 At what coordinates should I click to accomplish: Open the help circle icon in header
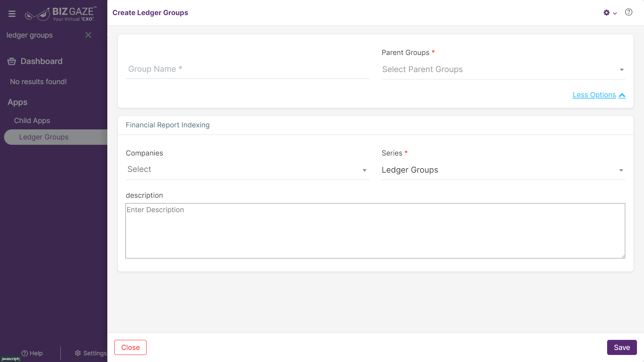coord(629,12)
